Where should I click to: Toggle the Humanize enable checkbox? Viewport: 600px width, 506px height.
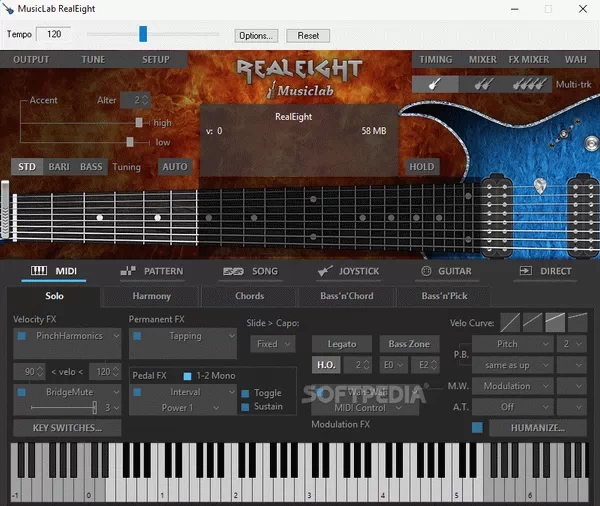pos(477,428)
